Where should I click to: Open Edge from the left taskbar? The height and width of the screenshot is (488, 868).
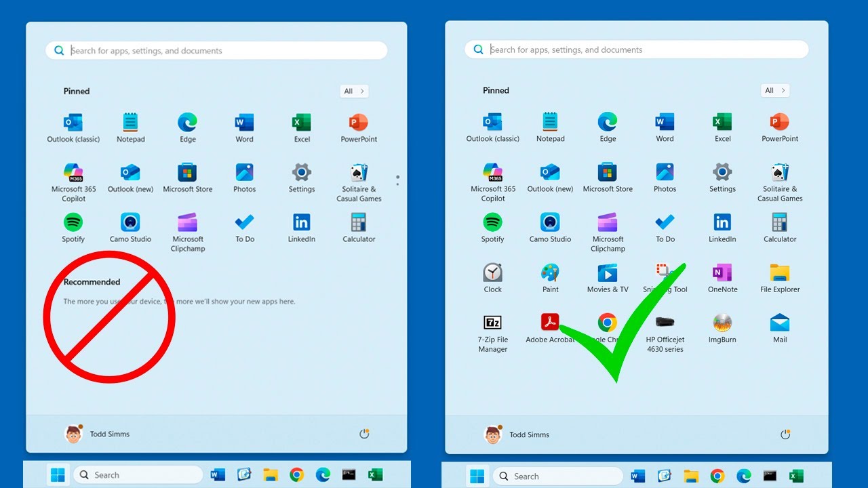click(323, 475)
